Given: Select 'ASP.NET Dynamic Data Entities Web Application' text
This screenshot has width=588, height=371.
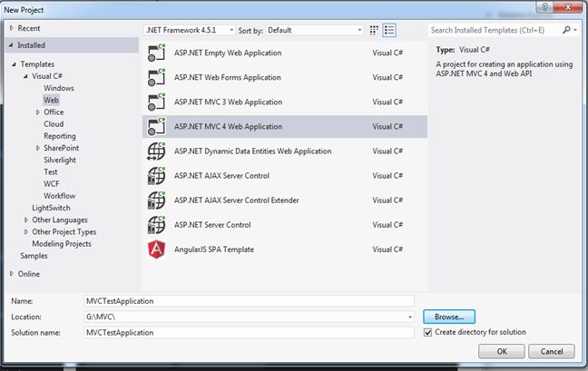Looking at the screenshot, I should [253, 151].
